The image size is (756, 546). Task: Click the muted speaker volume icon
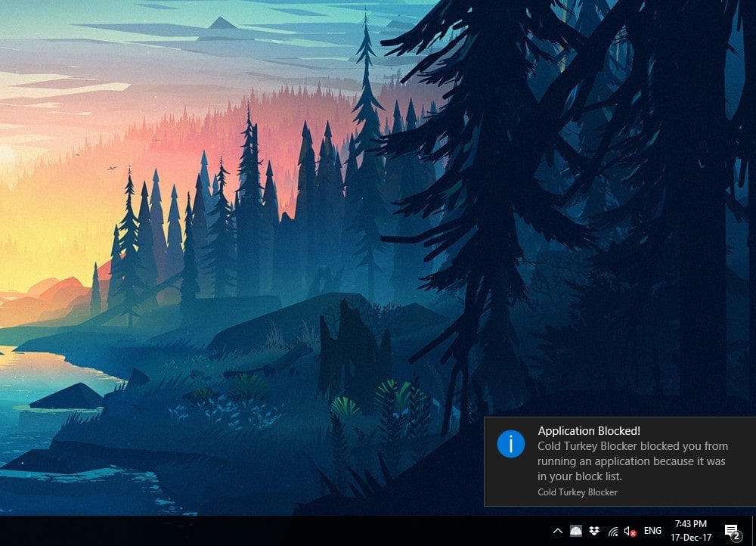tap(631, 531)
